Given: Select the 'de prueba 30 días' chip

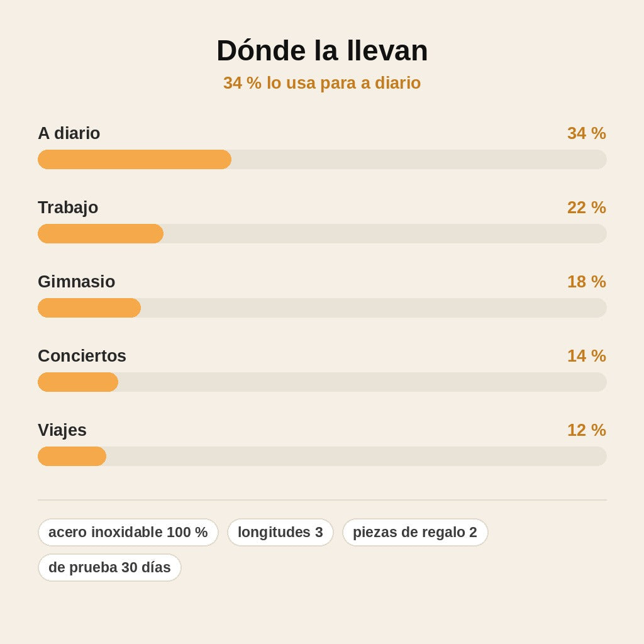Looking at the screenshot, I should click(109, 568).
